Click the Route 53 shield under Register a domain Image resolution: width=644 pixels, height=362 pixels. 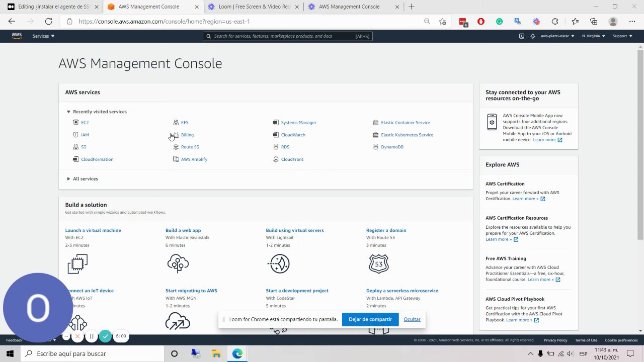coord(379,264)
